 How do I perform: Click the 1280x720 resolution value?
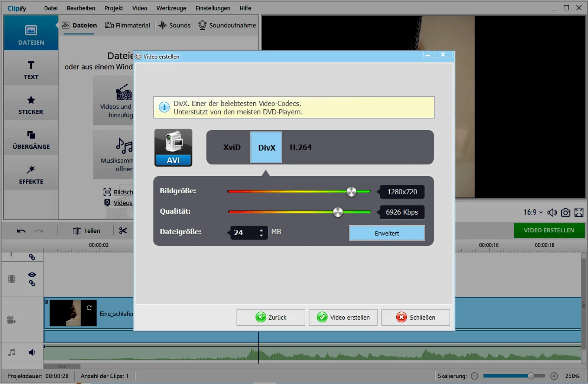pos(402,192)
